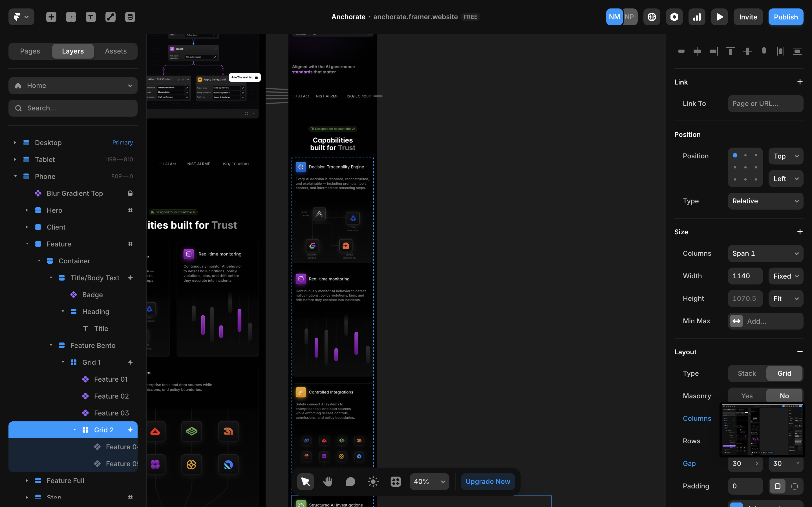This screenshot has height=507, width=812.
Task: Collapse the Grid 2 layer
Action: coord(74,430)
